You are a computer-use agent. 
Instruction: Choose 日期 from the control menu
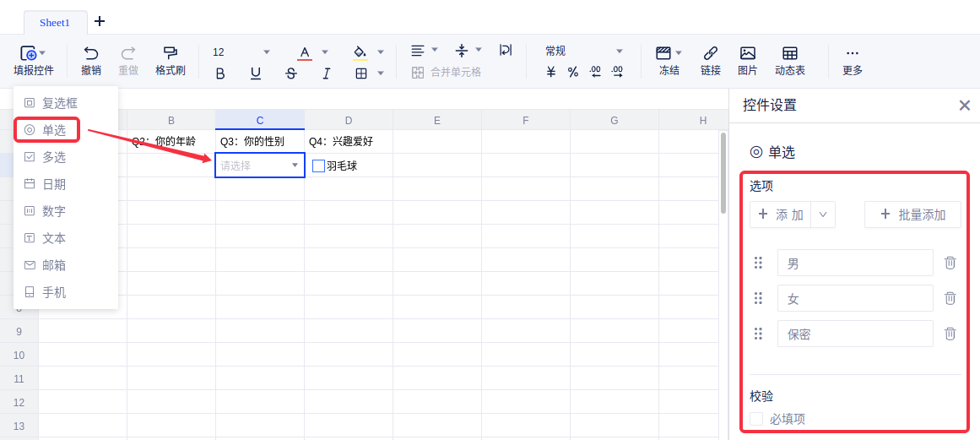54,184
